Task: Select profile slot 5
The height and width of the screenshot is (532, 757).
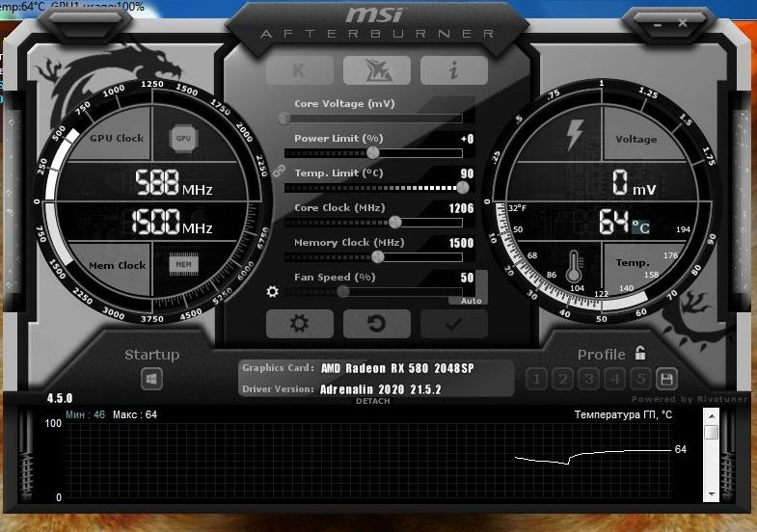Action: 640,379
